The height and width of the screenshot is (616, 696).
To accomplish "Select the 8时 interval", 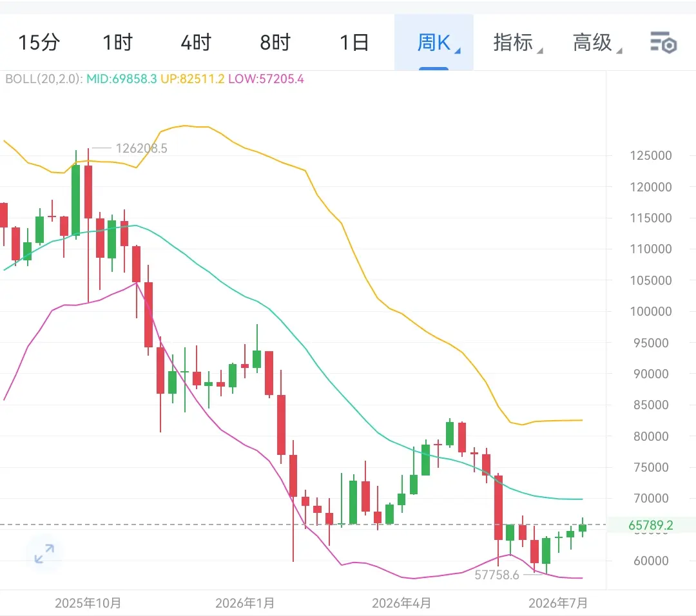I will tap(275, 43).
